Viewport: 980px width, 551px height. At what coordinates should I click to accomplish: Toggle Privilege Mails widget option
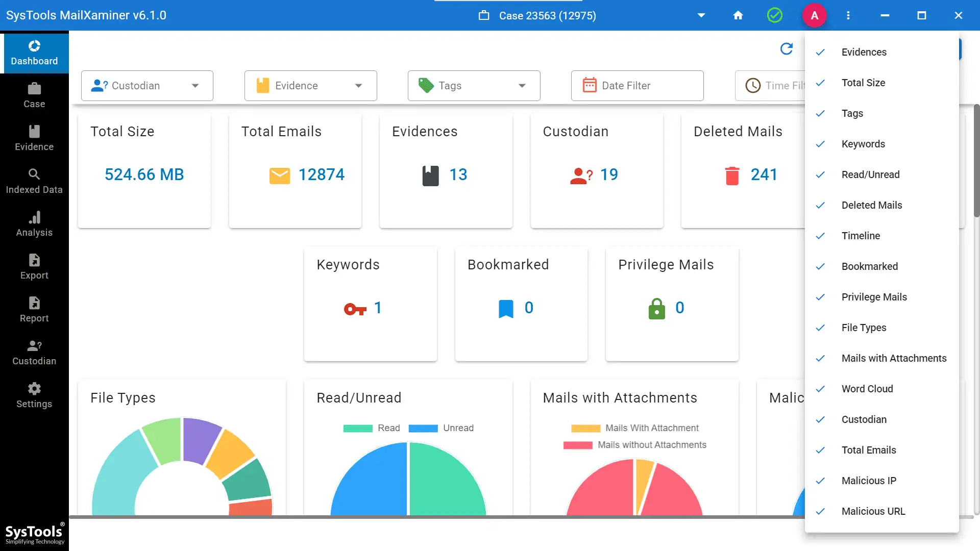[x=882, y=297]
